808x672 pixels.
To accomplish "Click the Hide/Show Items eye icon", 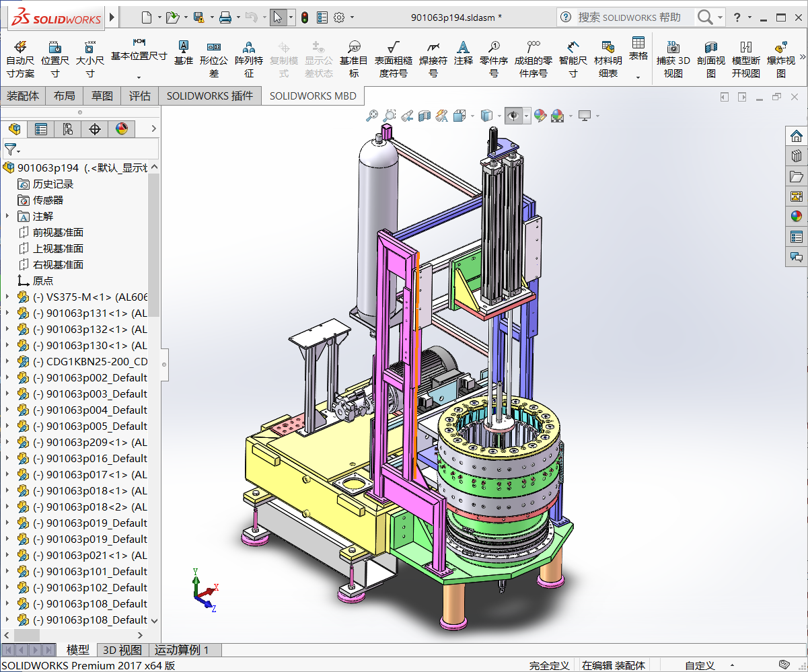I will pyautogui.click(x=513, y=115).
